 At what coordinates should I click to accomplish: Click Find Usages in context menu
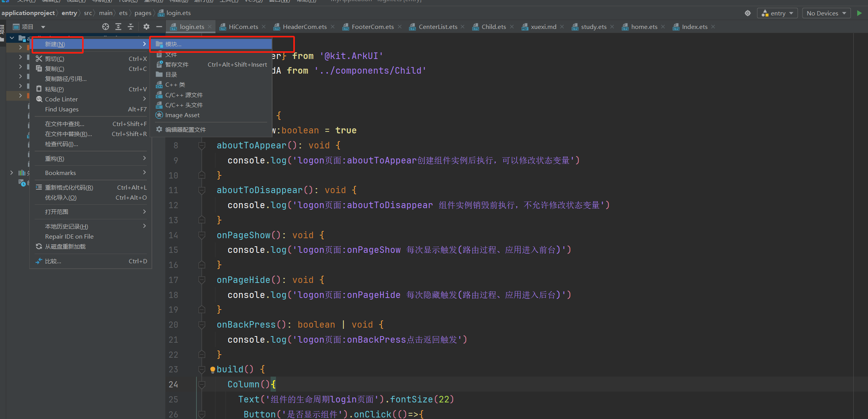62,109
